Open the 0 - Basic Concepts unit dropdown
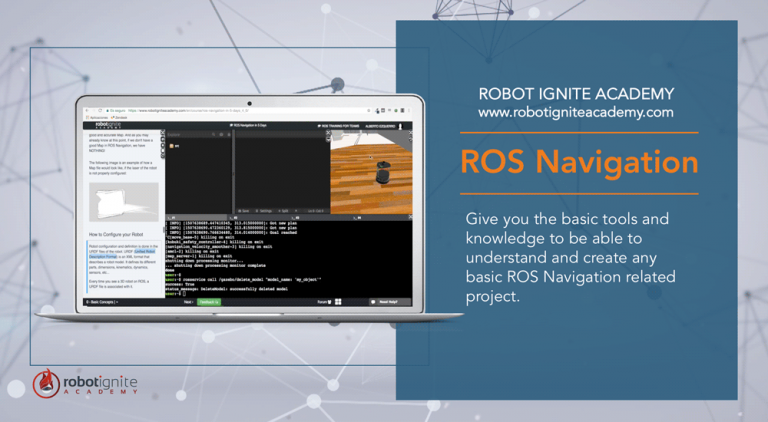The width and height of the screenshot is (768, 422). 102,302
